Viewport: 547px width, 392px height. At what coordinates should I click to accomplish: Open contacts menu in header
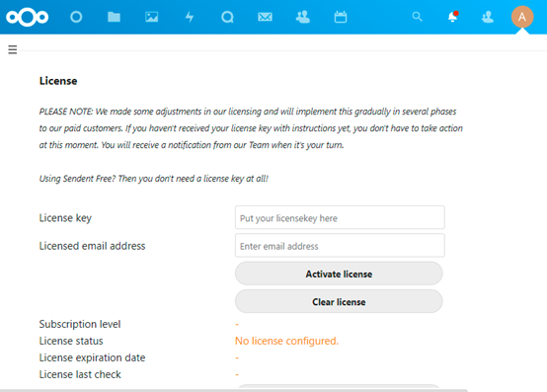coord(488,17)
